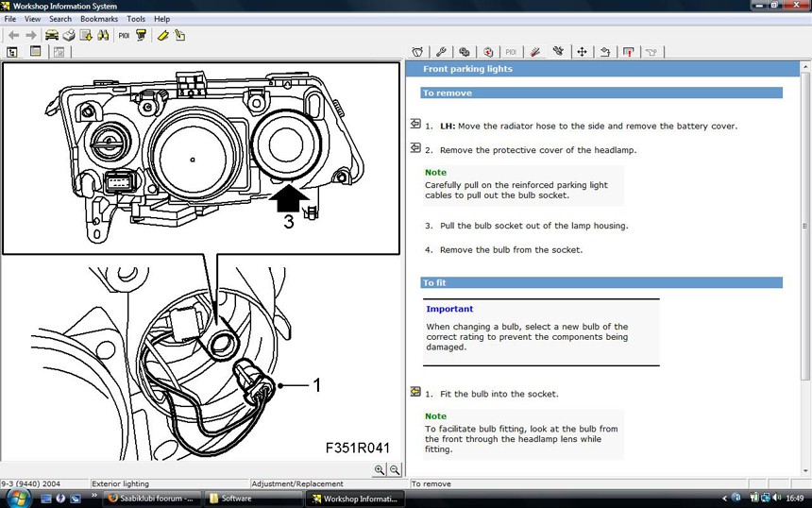Click the yellow highlighter pen icon
812x508 pixels.
(162, 35)
